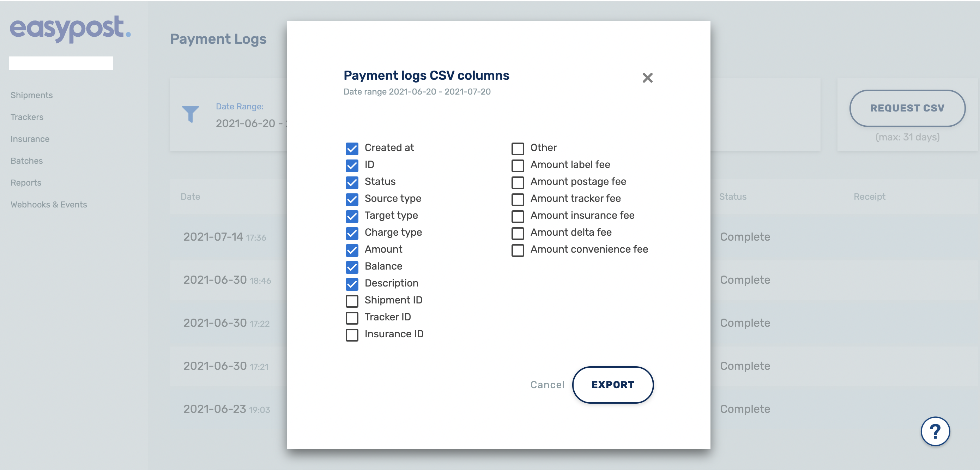Viewport: 980px width, 470px height.
Task: Close the CSV columns dialog with X
Action: pos(647,78)
